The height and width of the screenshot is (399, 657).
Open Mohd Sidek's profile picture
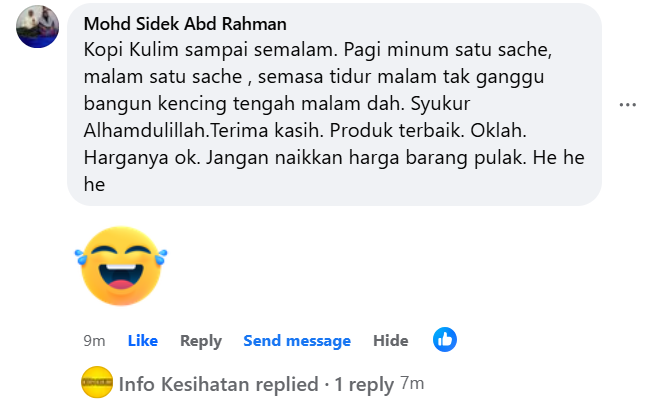pyautogui.click(x=37, y=26)
